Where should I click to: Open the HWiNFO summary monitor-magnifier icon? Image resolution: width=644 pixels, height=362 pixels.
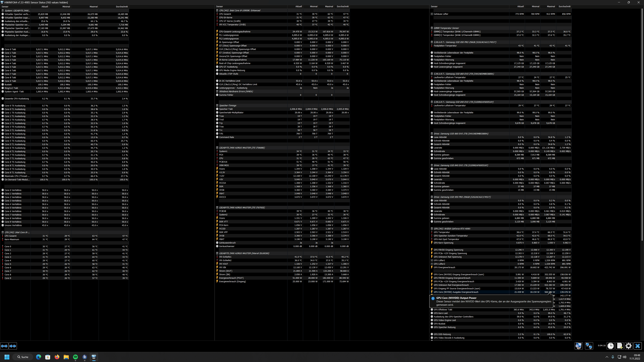[x=578, y=346]
